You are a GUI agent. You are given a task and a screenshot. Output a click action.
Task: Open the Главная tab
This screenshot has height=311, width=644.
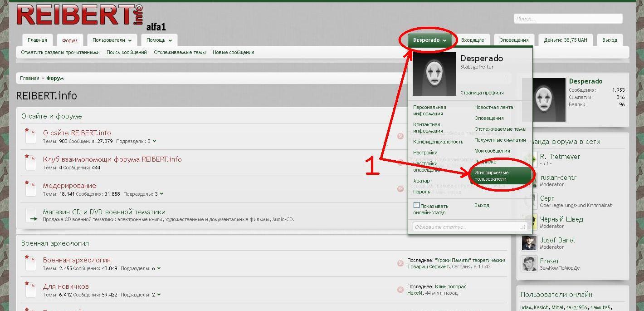click(37, 40)
